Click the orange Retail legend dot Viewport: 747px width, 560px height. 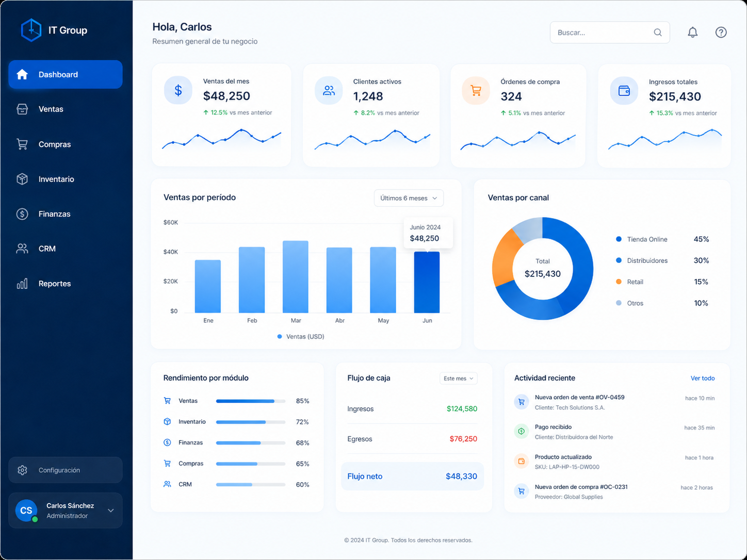pyautogui.click(x=619, y=282)
